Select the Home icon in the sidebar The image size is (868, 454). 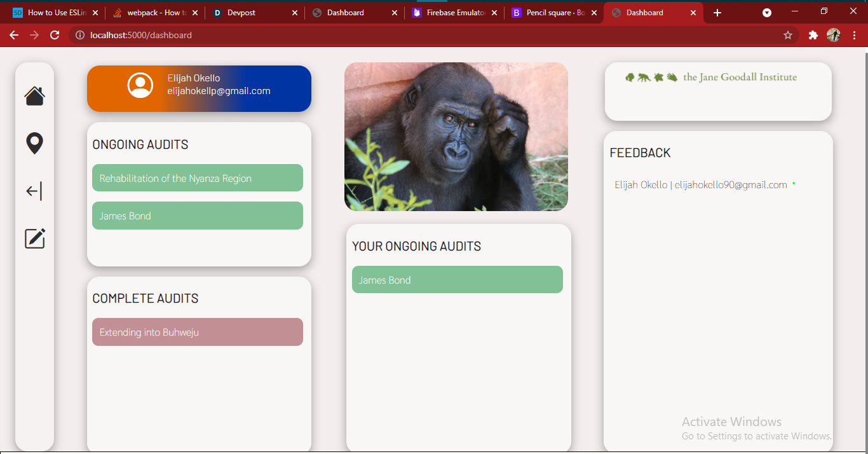click(x=34, y=95)
